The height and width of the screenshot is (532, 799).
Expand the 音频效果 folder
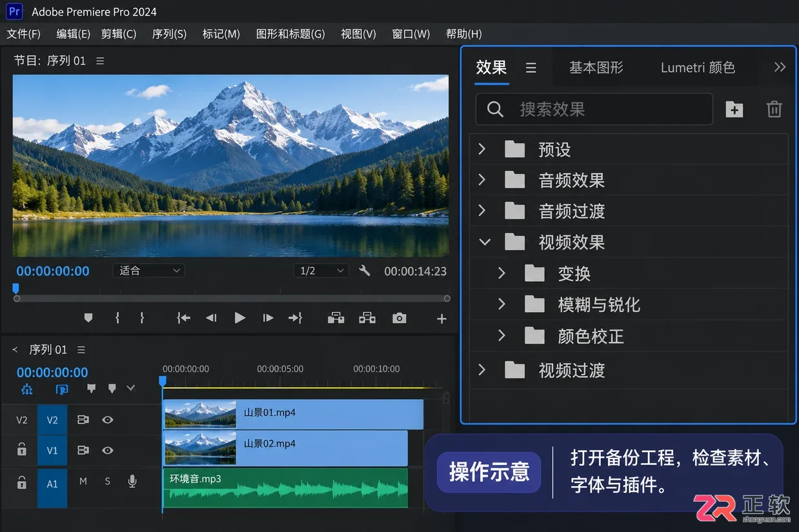[481, 179]
